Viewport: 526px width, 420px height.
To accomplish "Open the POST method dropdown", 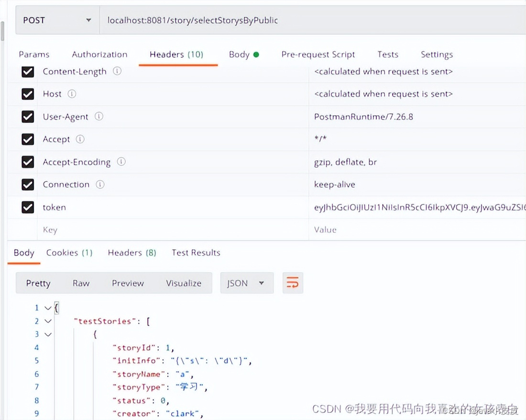I will 57,20.
